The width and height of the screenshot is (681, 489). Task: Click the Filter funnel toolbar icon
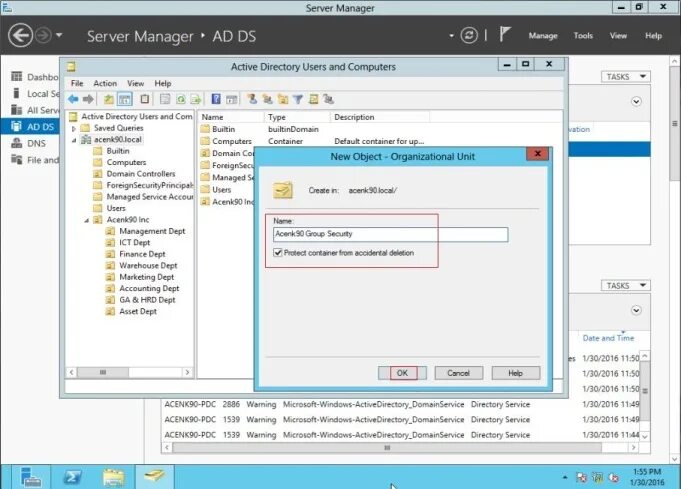pos(298,99)
